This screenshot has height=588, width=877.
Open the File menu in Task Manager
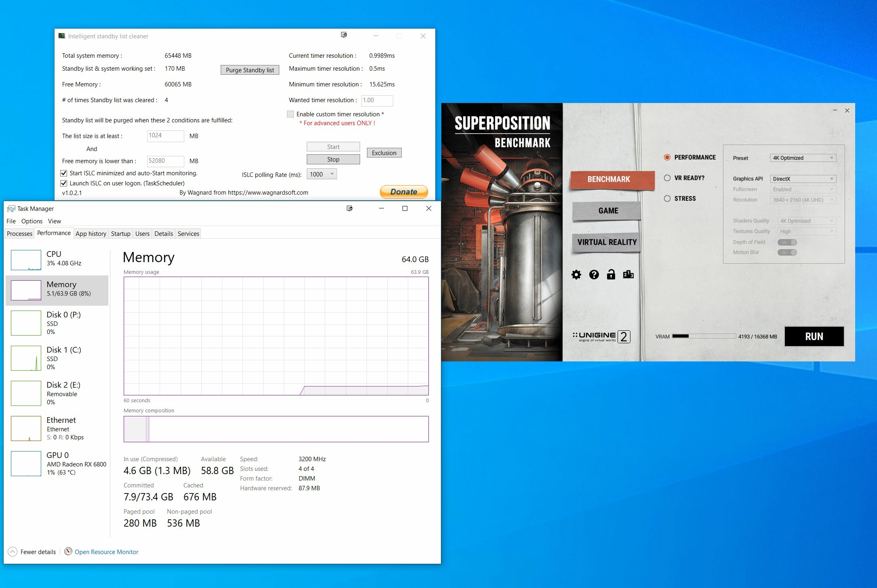11,221
